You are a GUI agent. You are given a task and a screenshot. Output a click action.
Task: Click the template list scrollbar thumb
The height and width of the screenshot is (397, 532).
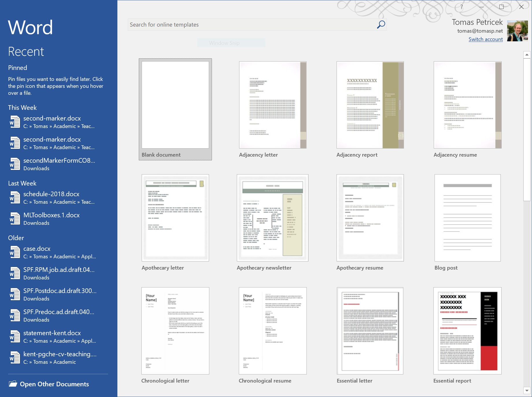click(x=527, y=129)
